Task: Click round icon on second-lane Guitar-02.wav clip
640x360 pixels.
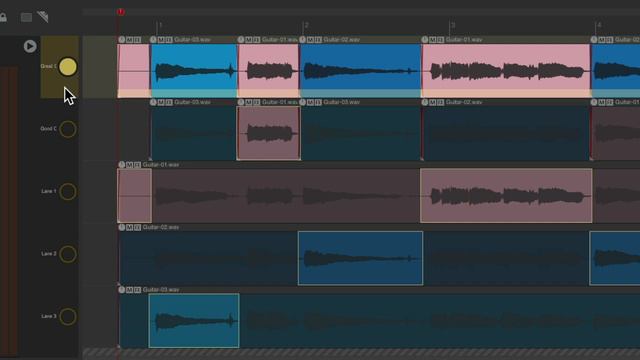Action: (x=425, y=102)
